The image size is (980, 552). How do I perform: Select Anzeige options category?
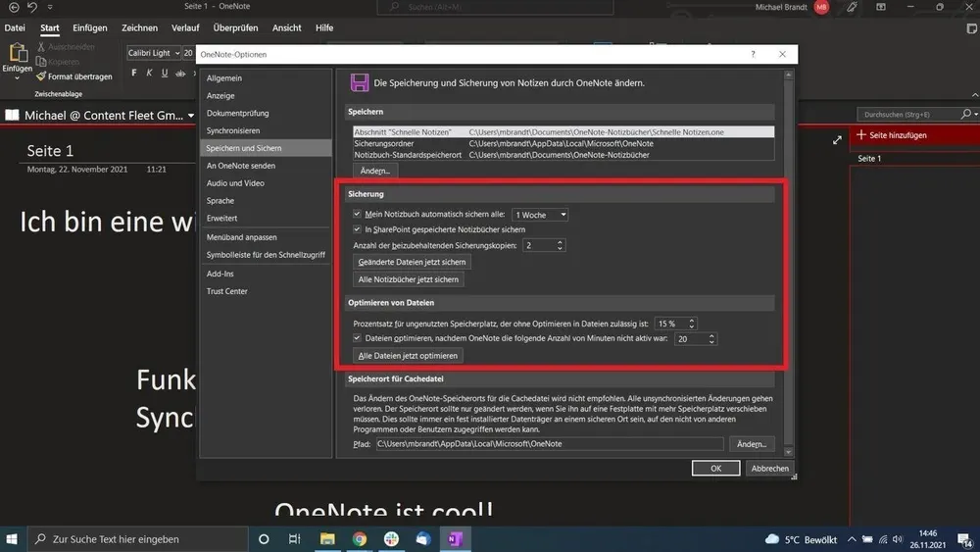pyautogui.click(x=266, y=96)
